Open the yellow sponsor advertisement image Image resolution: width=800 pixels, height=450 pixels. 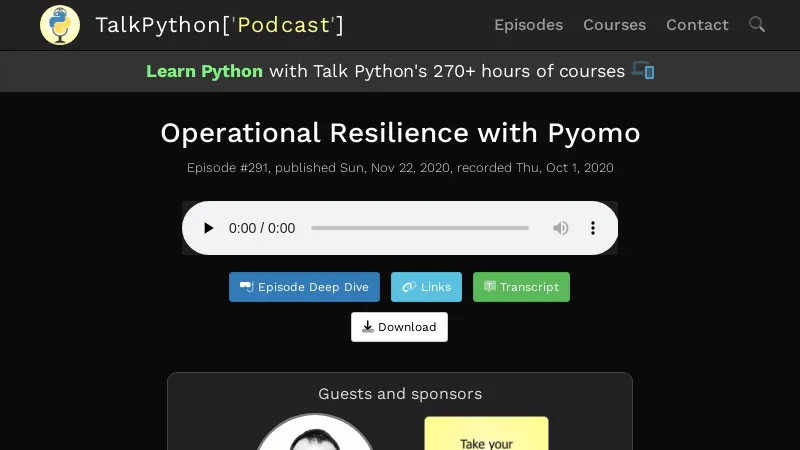pyautogui.click(x=486, y=434)
